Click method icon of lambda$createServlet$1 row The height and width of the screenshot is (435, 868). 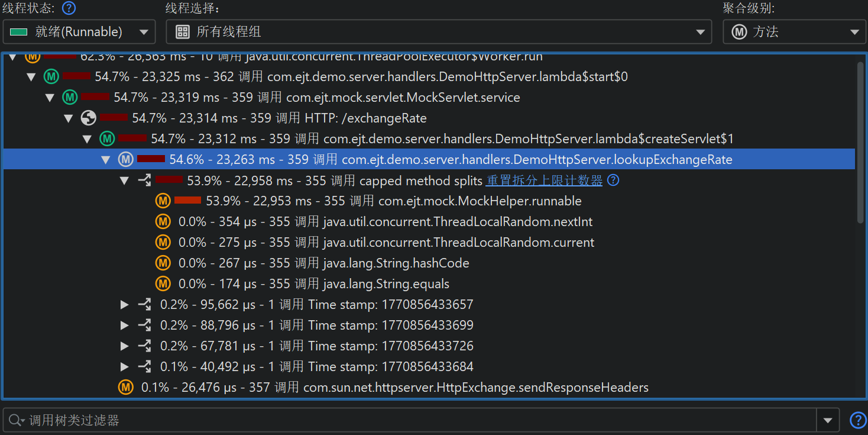[x=107, y=138]
